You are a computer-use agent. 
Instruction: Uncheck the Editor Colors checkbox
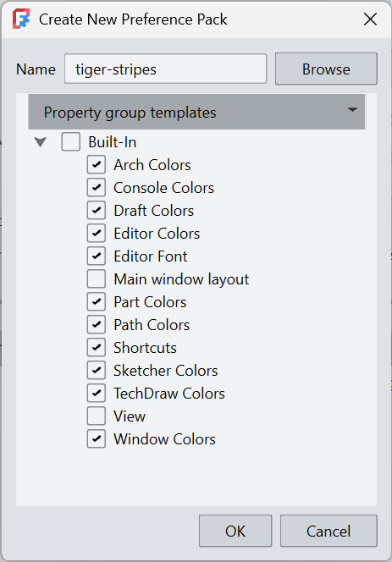click(97, 234)
